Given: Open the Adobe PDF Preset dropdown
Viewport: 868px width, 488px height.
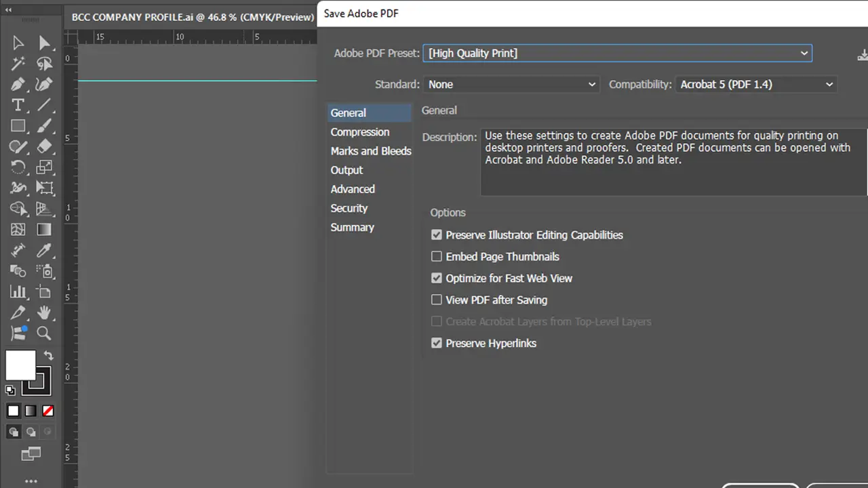Looking at the screenshot, I should pyautogui.click(x=804, y=53).
